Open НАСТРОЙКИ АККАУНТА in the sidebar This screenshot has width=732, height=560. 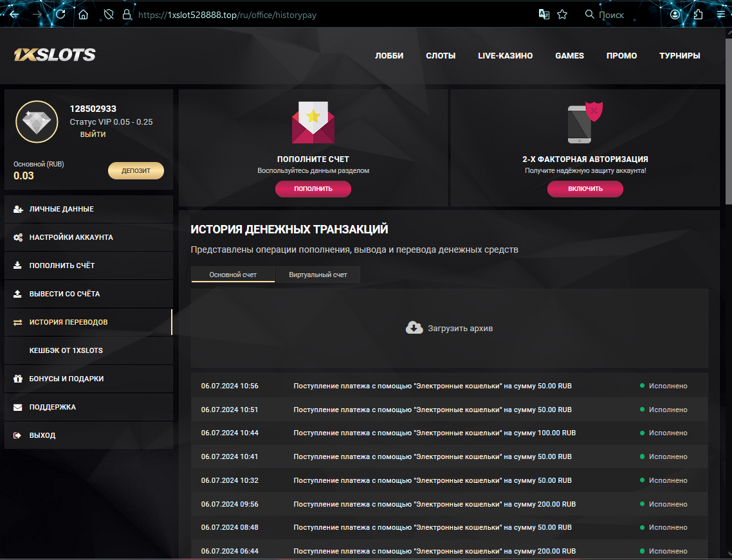coord(88,237)
